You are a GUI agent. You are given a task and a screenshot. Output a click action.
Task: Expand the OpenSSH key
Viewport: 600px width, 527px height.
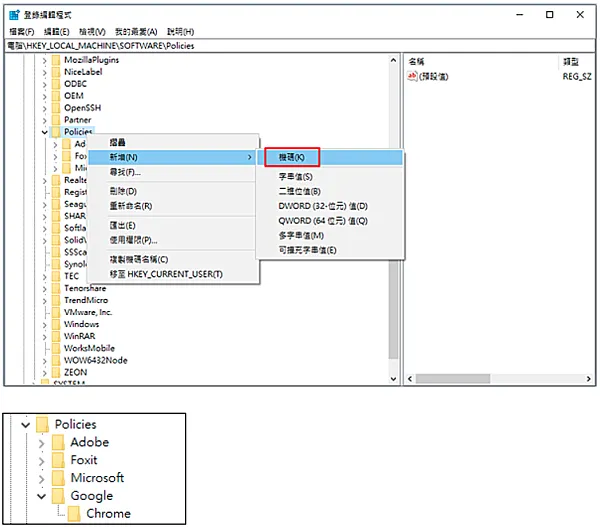pos(44,108)
